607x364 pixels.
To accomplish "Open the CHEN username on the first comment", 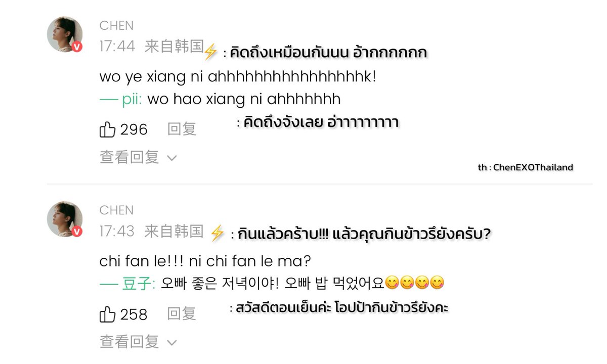I will pyautogui.click(x=117, y=26).
